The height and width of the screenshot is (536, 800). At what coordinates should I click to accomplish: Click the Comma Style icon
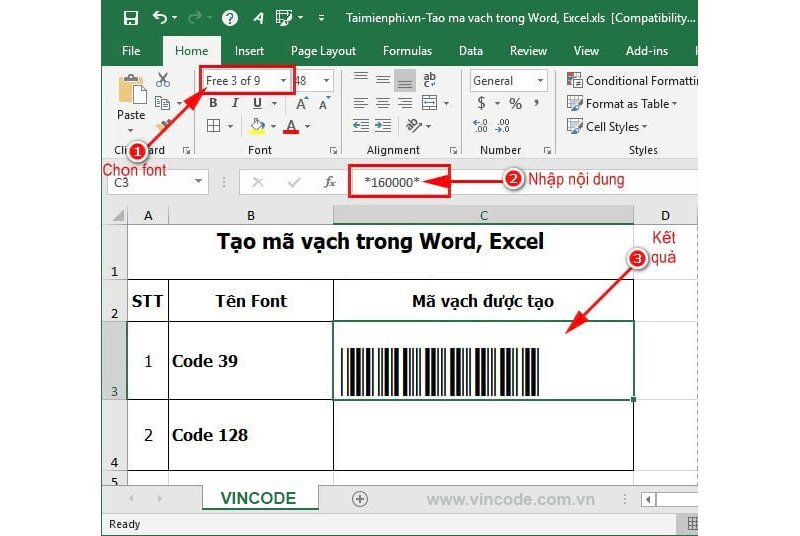tap(536, 104)
